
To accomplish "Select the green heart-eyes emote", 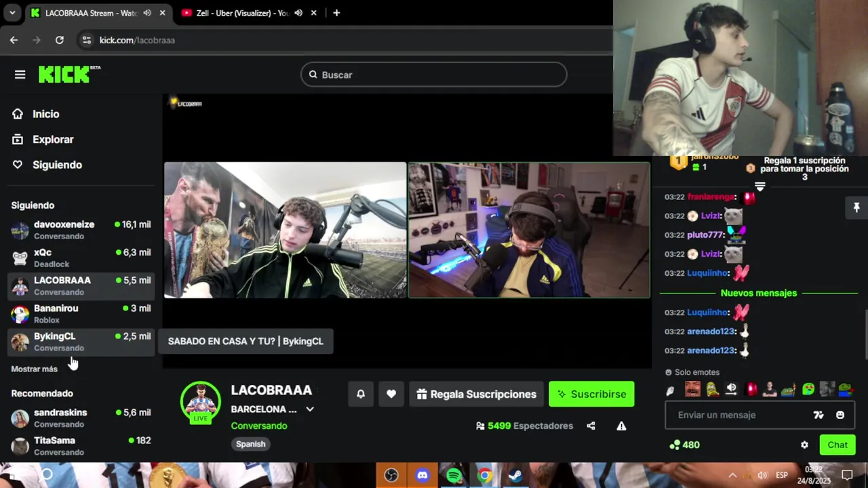I will coord(808,389).
